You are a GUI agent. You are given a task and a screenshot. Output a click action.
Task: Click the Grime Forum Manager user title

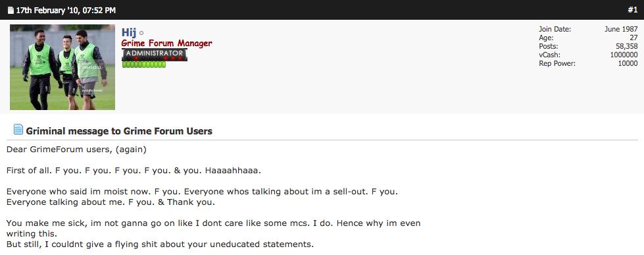166,43
